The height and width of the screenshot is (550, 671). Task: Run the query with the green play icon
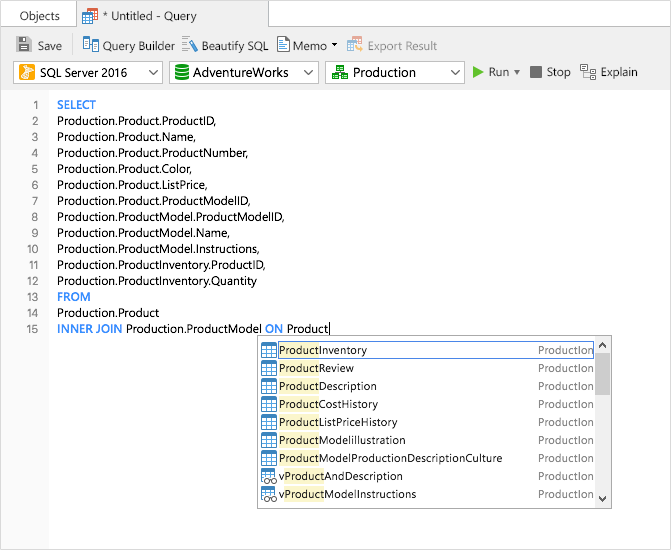478,72
